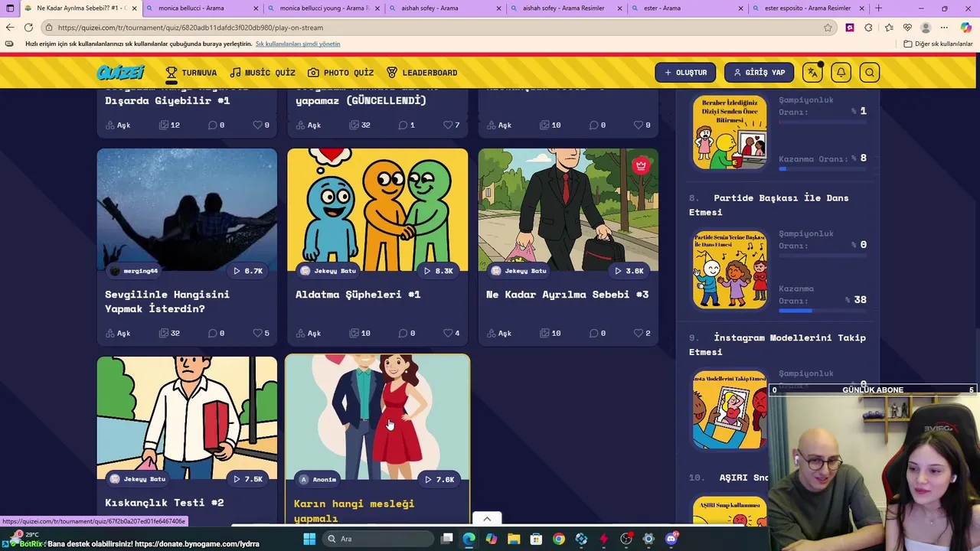Switch to the aishah sofey - Arama tab
Image resolution: width=980 pixels, height=551 pixels.
pyautogui.click(x=444, y=8)
